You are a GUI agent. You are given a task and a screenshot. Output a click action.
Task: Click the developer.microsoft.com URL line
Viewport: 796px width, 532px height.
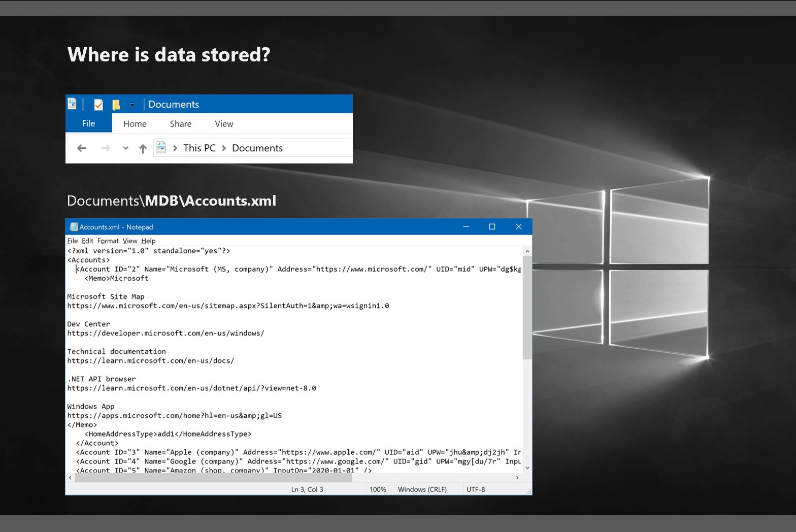pyautogui.click(x=165, y=333)
